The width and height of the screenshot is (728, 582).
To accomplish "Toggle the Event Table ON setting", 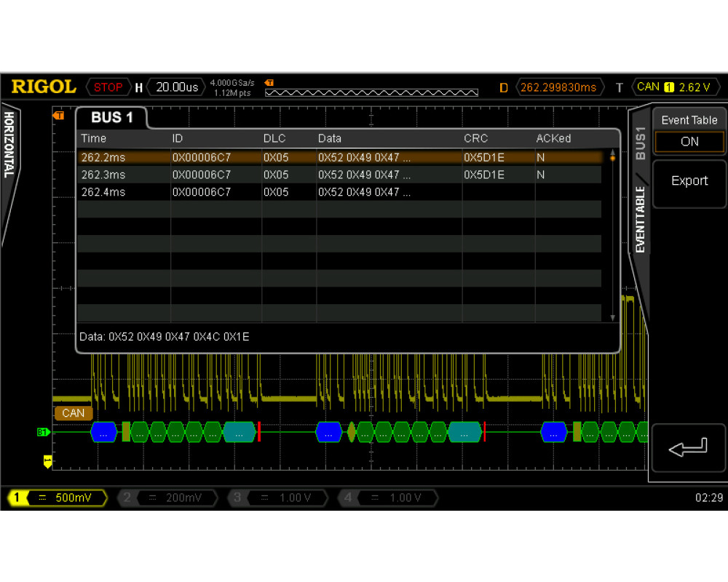I will (x=689, y=142).
